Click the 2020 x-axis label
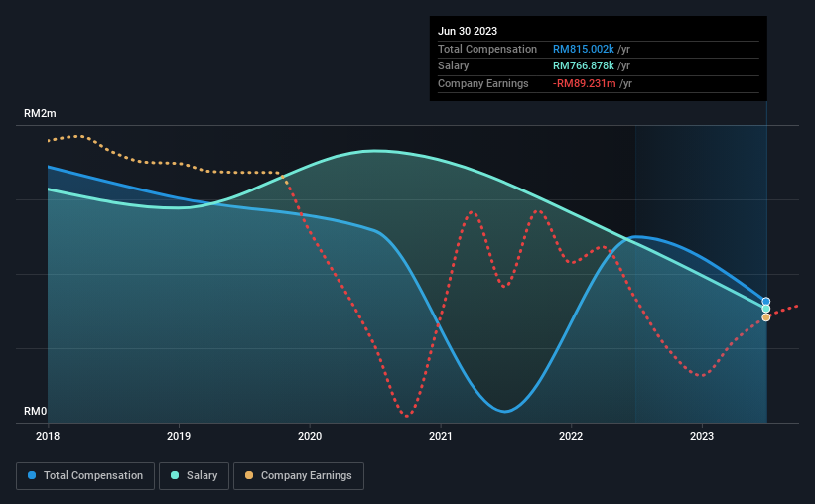This screenshot has width=815, height=504. pos(310,436)
